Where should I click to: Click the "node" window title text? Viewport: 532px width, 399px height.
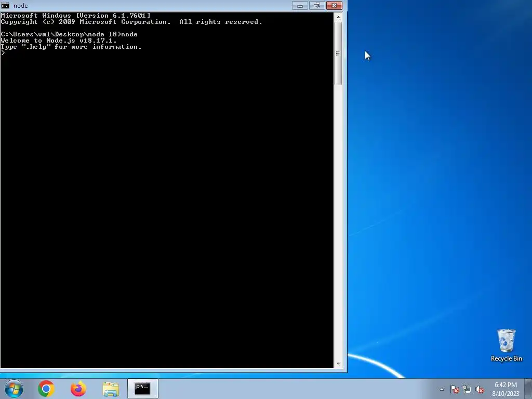(21, 6)
